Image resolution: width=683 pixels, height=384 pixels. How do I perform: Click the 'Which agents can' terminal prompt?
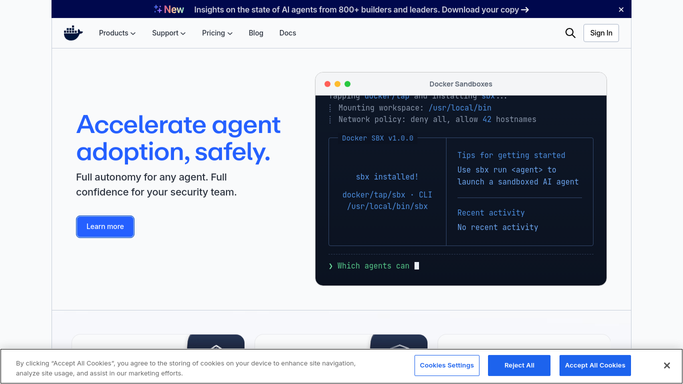[373, 266]
